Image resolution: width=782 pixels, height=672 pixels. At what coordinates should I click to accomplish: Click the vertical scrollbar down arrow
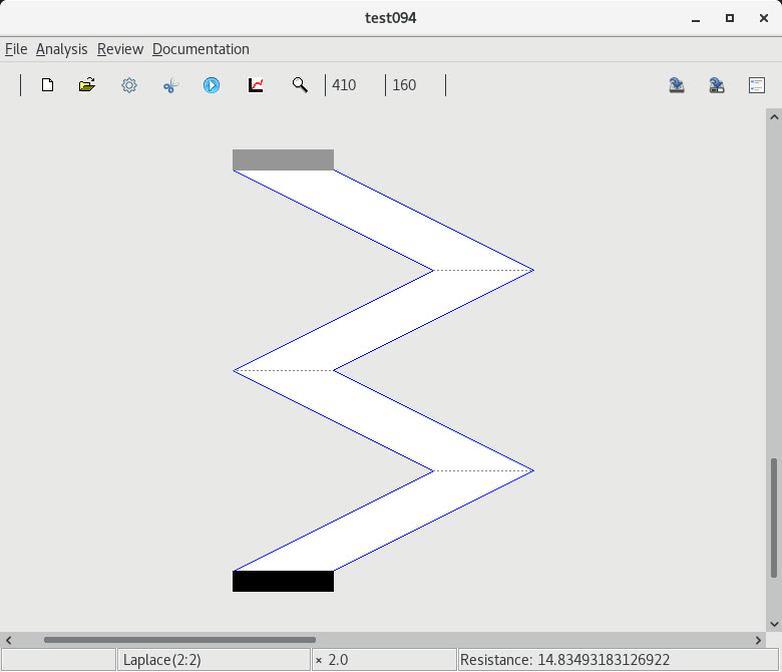(x=773, y=624)
